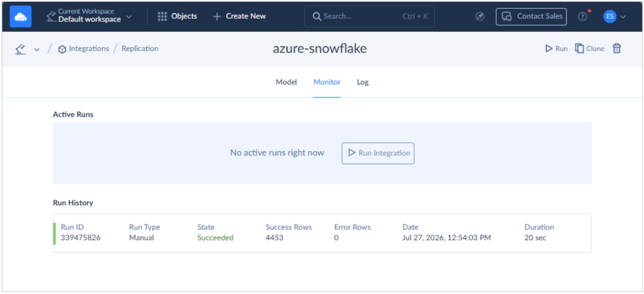Screen dimensions: 644x294
Task: Click the magnifier icon in search box
Action: click(317, 17)
